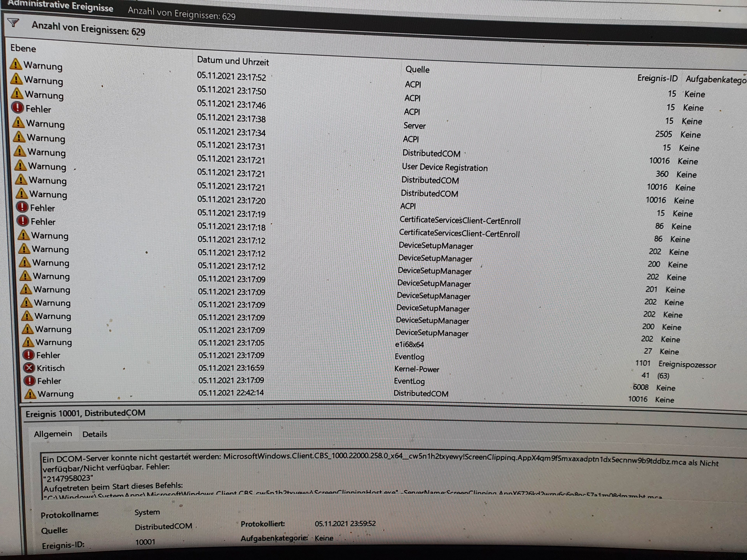Viewport: 747px width, 560px height.
Task: Select first CertificateServicesClient-CertEnroll error row
Action: pyautogui.click(x=460, y=220)
